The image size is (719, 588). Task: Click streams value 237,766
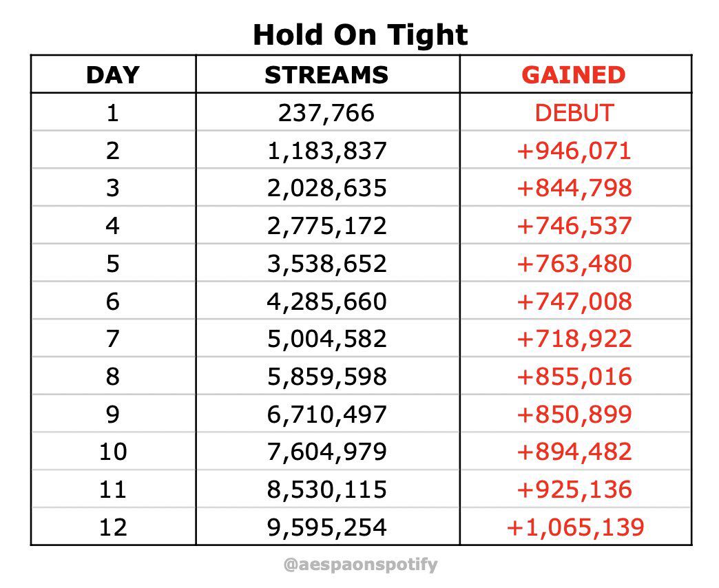[326, 113]
